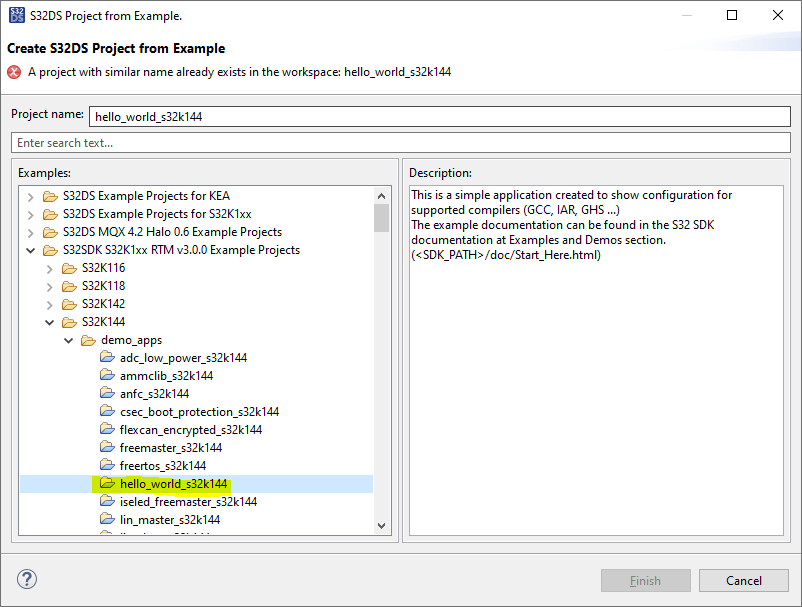Select hello_world_s32k144 example
802x607 pixels.
point(173,484)
